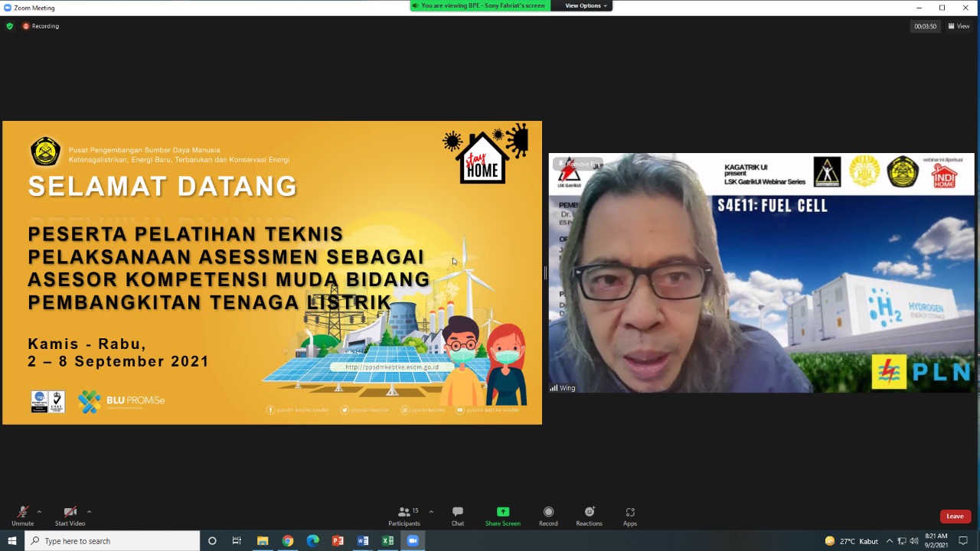Click the Leave button

click(955, 516)
